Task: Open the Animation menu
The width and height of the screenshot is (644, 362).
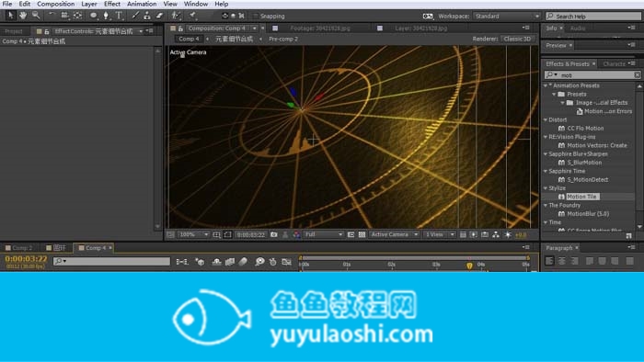Action: click(142, 4)
